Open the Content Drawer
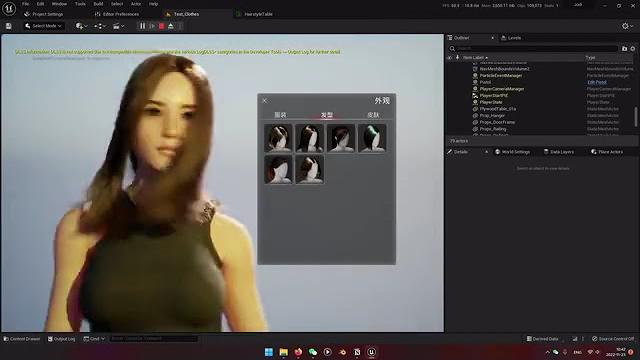Screen dimensions: 640x360 pos(22,339)
